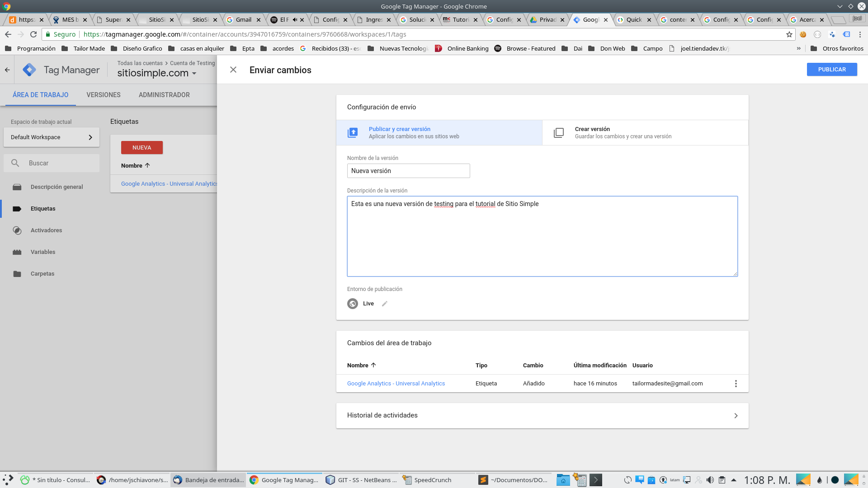Open three-dot menu for Google Analytics row

pos(736,384)
